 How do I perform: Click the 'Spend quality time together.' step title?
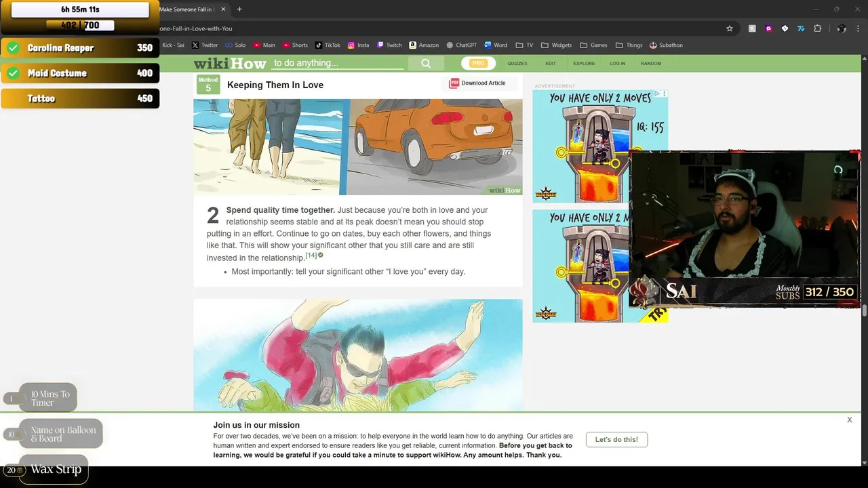tap(281, 210)
